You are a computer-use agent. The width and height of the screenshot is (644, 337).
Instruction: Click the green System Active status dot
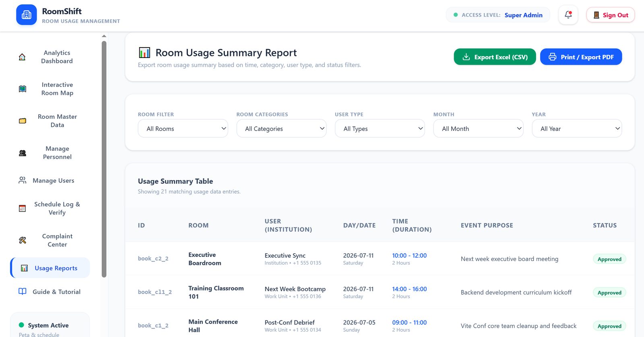click(21, 325)
